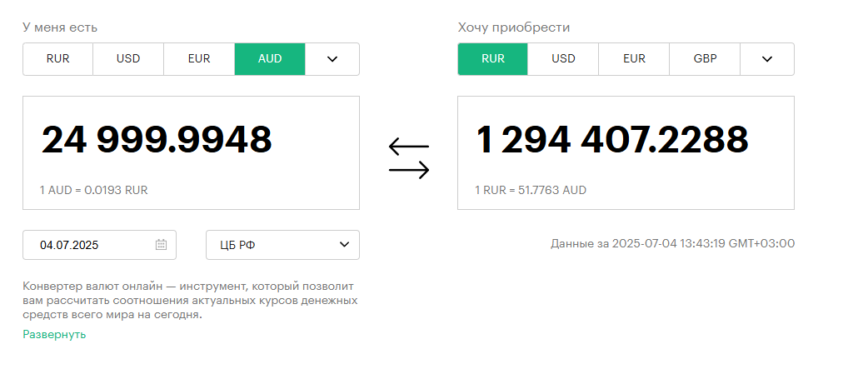
Task: Choose USD as target currency
Action: (x=563, y=58)
